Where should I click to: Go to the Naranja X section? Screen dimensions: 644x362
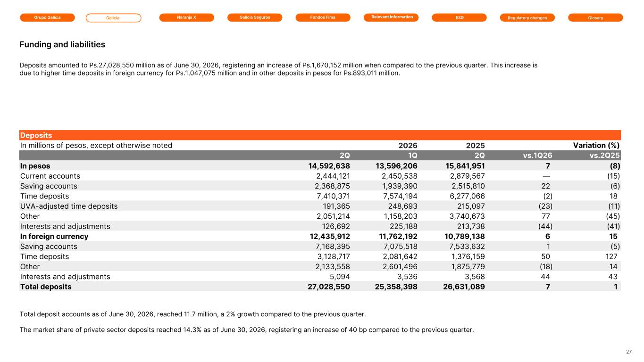pyautogui.click(x=187, y=17)
